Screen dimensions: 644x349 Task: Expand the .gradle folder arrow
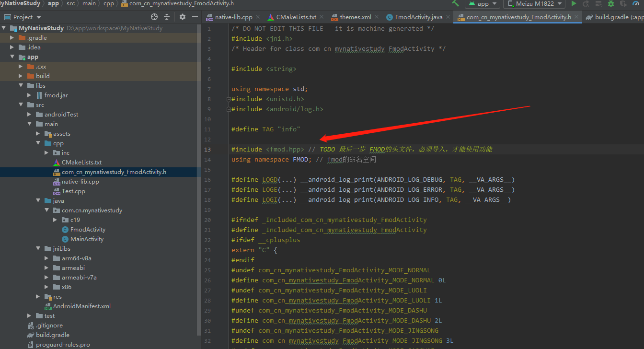pyautogui.click(x=12, y=38)
